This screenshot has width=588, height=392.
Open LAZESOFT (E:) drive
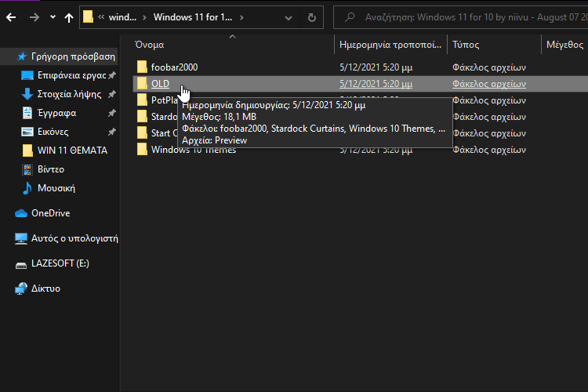[x=60, y=263]
